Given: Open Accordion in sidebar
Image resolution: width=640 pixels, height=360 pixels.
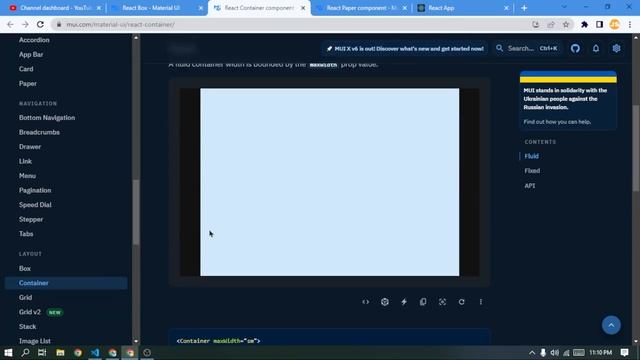Looking at the screenshot, I should click(34, 40).
